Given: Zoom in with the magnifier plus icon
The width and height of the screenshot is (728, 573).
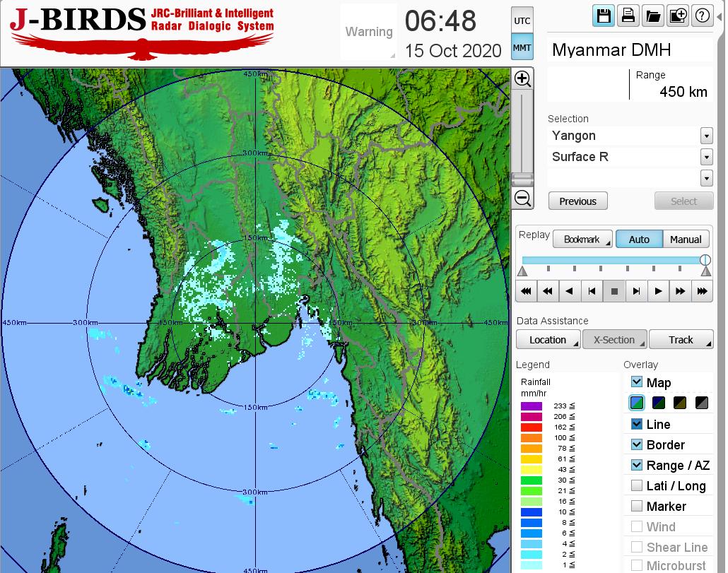Looking at the screenshot, I should (x=522, y=78).
